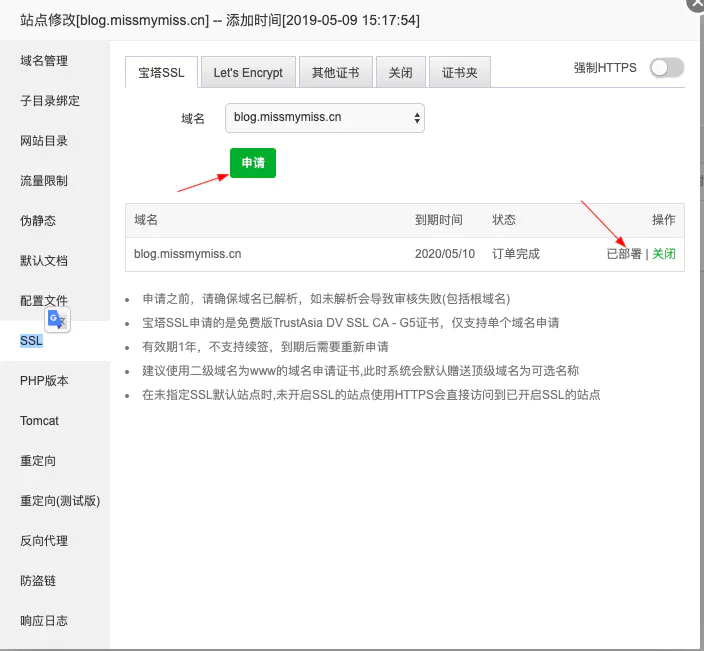704x651 pixels.
Task: Click the Google Translate floating icon
Action: click(x=57, y=320)
